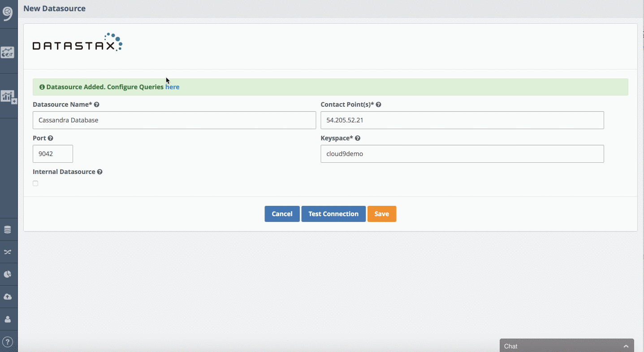Click help icon beside Datasource Name
The image size is (644, 352).
[x=97, y=104]
